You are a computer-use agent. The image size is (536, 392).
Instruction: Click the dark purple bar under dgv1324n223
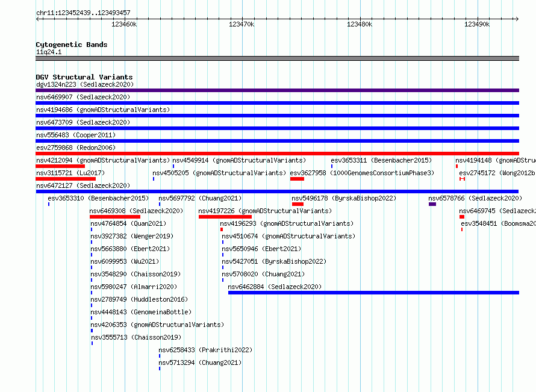tap(277, 90)
